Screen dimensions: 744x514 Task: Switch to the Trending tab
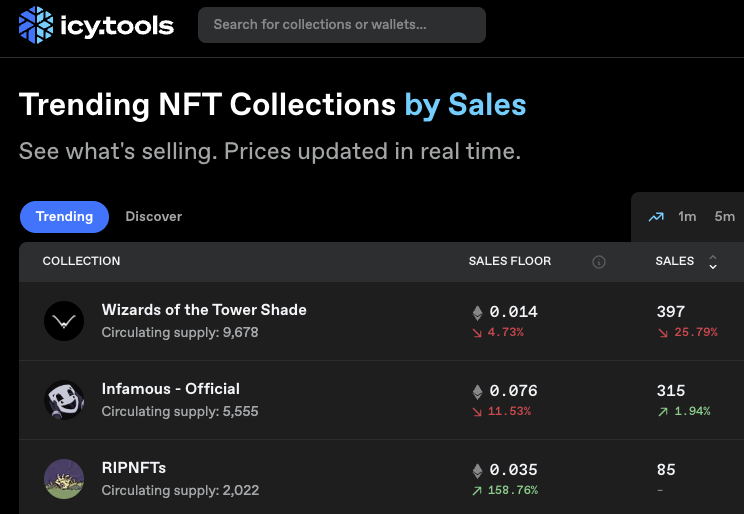pyautogui.click(x=64, y=216)
